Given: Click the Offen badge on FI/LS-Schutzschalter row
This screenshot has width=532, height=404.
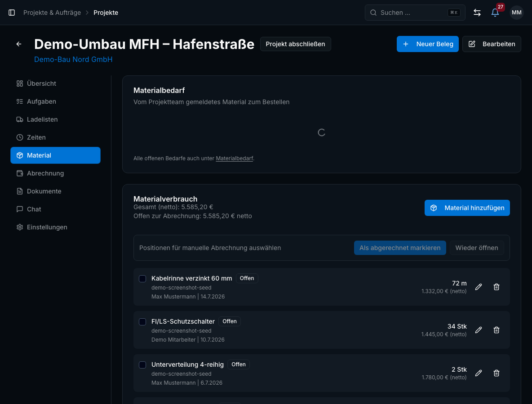Looking at the screenshot, I should [x=229, y=321].
